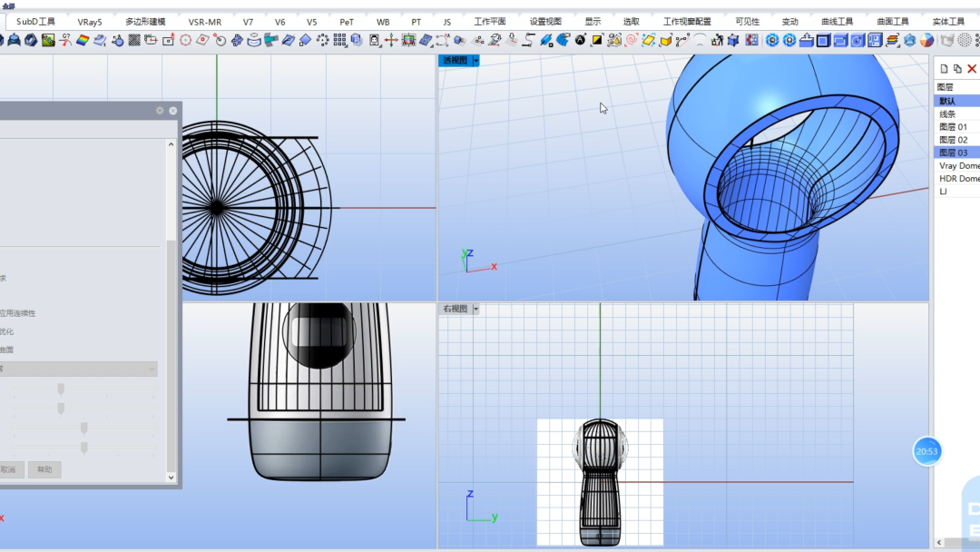Select the checkered black square toolbar icon
Image resolution: width=980 pixels, height=552 pixels.
(x=133, y=41)
